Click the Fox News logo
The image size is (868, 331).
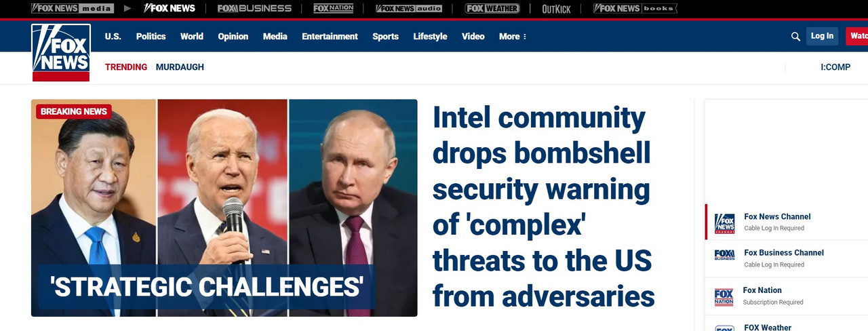click(x=60, y=53)
